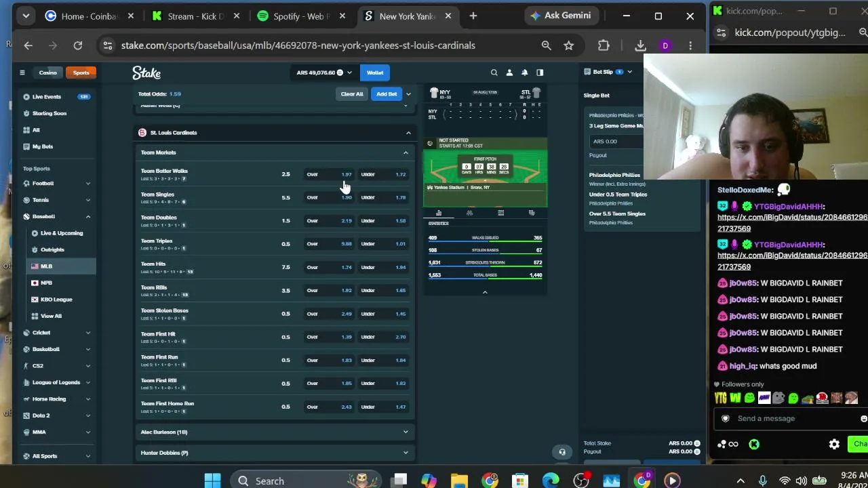This screenshot has width=868, height=488.
Task: Open the Stake hamburger menu
Action: (x=22, y=73)
